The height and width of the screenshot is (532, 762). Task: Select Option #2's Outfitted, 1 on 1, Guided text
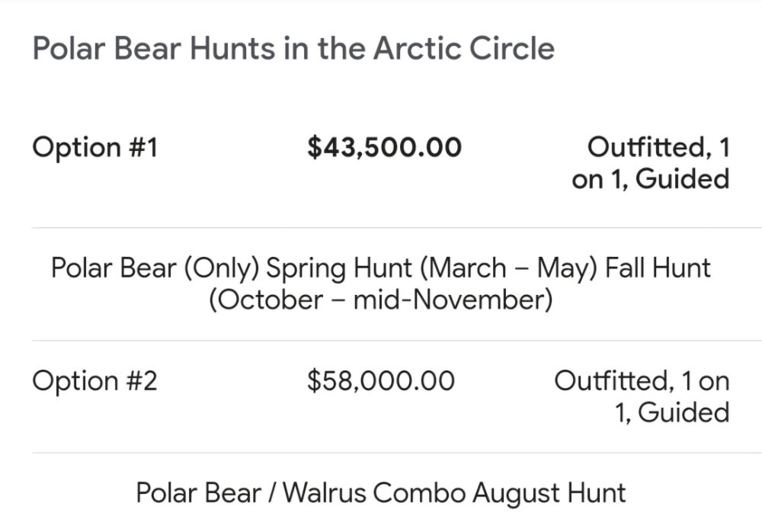(x=642, y=396)
